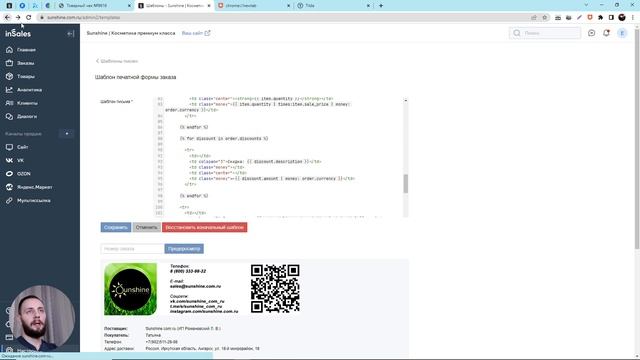Click the browser profile avatar icon
Screen dimensions: 640x360
click(x=622, y=18)
